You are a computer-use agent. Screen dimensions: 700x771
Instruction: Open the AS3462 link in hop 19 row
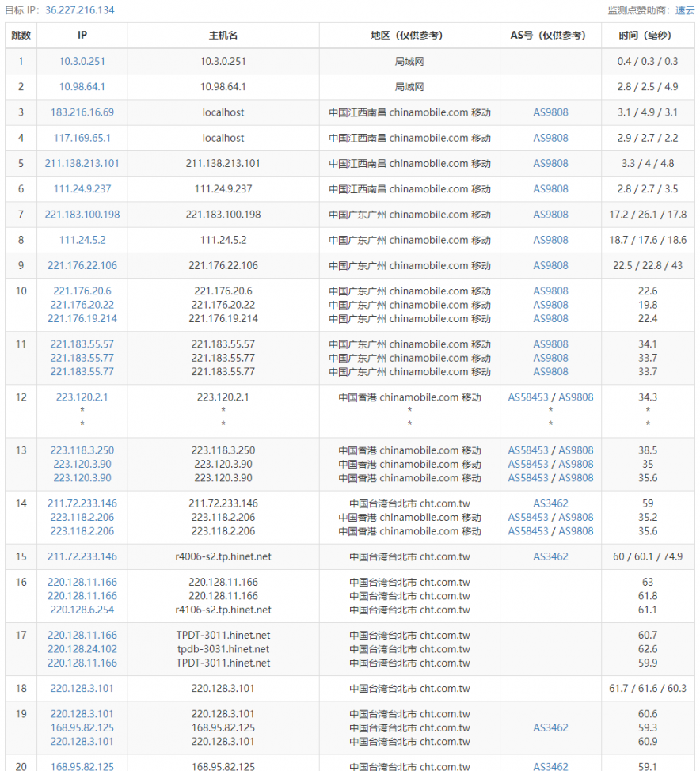(x=550, y=727)
